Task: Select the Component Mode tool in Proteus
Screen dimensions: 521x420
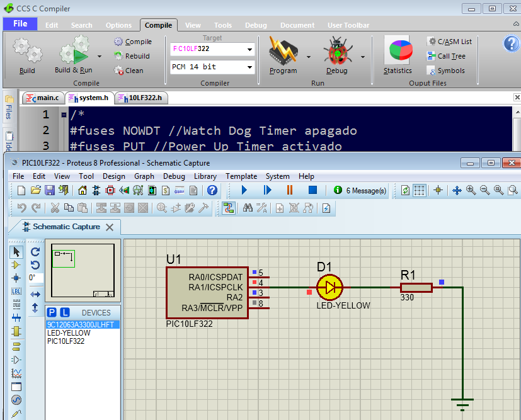Action: click(16, 265)
